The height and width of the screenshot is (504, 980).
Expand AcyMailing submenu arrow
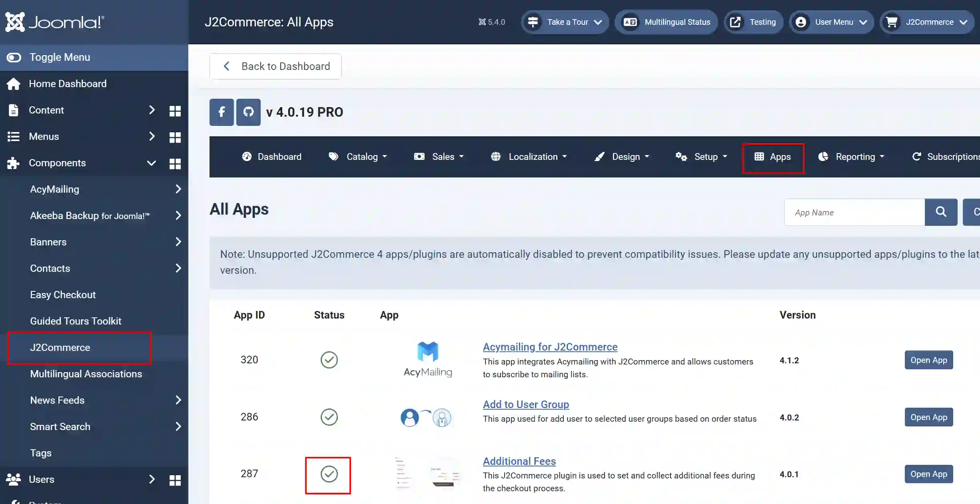pos(178,189)
